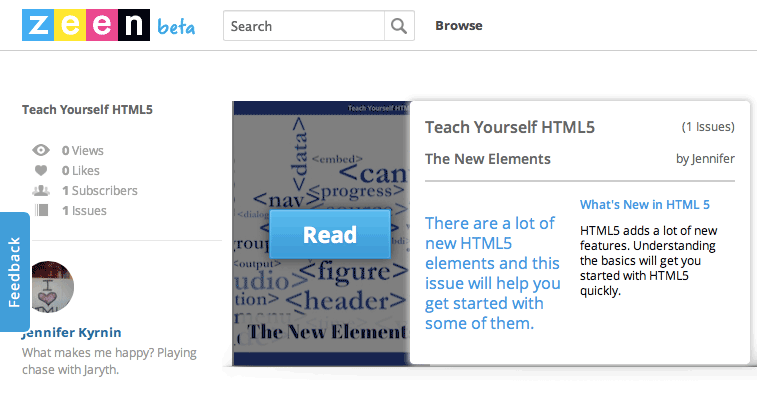Select the '0 Views' text
Screen dimensions: 757x399
[x=83, y=151]
